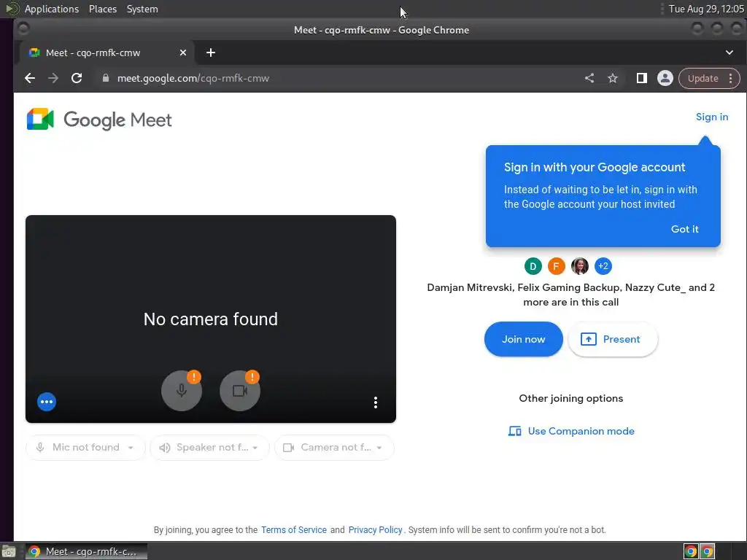747x560 pixels.
Task: Click the first Chrome icon in bottom tray
Action: tap(691, 551)
